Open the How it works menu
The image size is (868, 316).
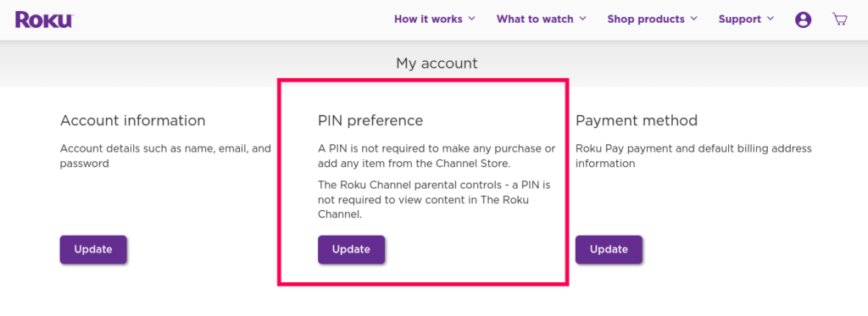pyautogui.click(x=428, y=19)
